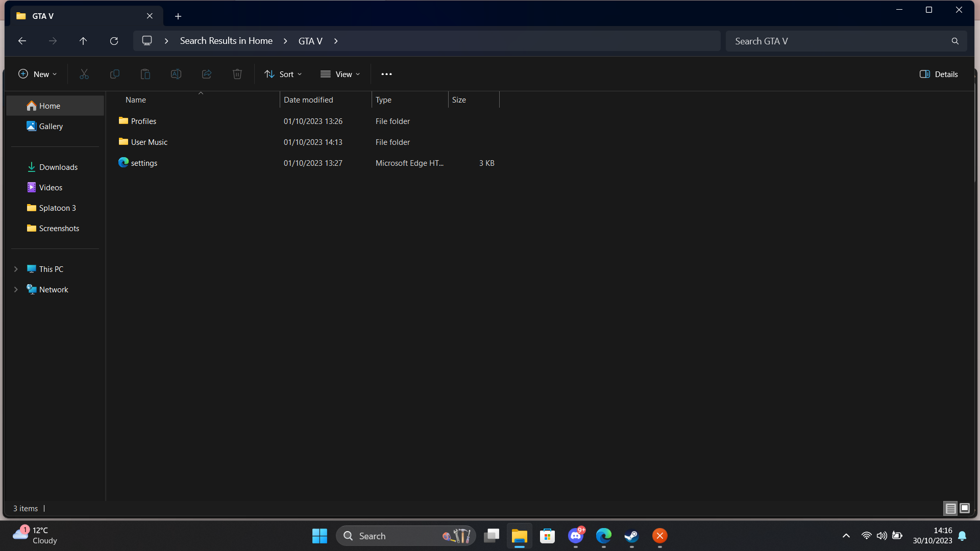Switch to large thumbnails view in status bar
Viewport: 980px width, 551px height.
[x=965, y=508]
